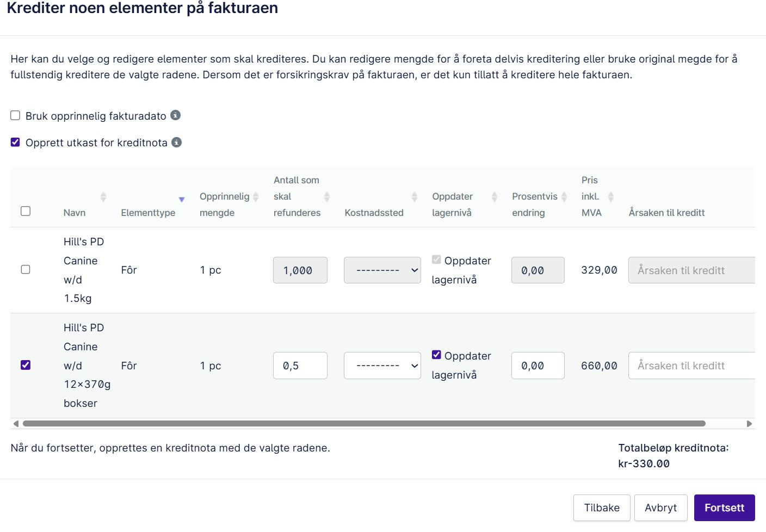Sort by Pris inkl. MVA column arrows
Viewport: 766px width, 532px height.
[611, 197]
